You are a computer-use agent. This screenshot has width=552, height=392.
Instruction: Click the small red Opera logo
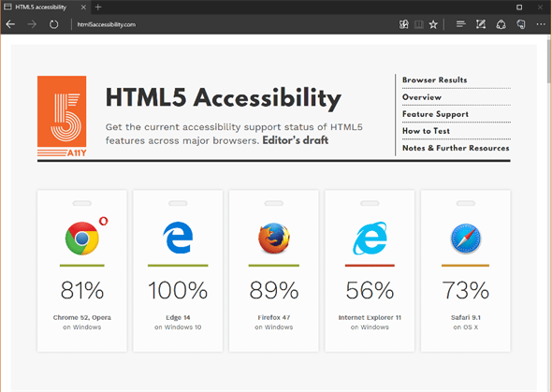click(x=103, y=221)
